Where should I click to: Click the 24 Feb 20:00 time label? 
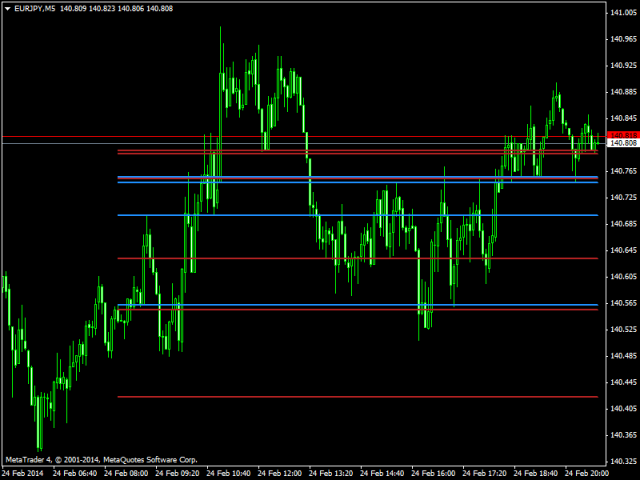click(586, 473)
